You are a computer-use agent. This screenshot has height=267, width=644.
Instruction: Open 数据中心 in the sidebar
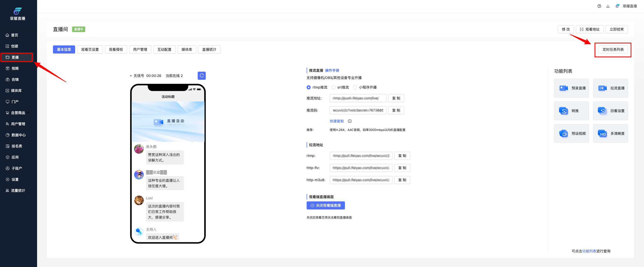click(18, 135)
